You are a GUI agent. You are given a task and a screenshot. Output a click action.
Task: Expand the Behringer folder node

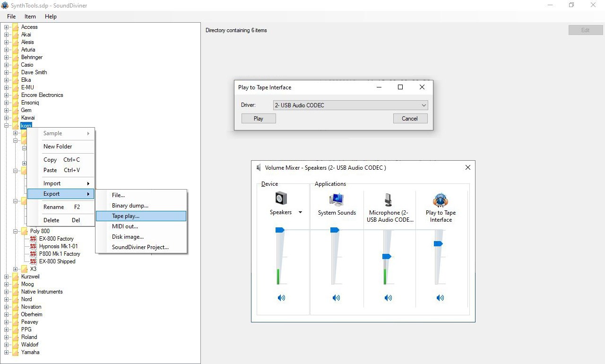pyautogui.click(x=6, y=57)
